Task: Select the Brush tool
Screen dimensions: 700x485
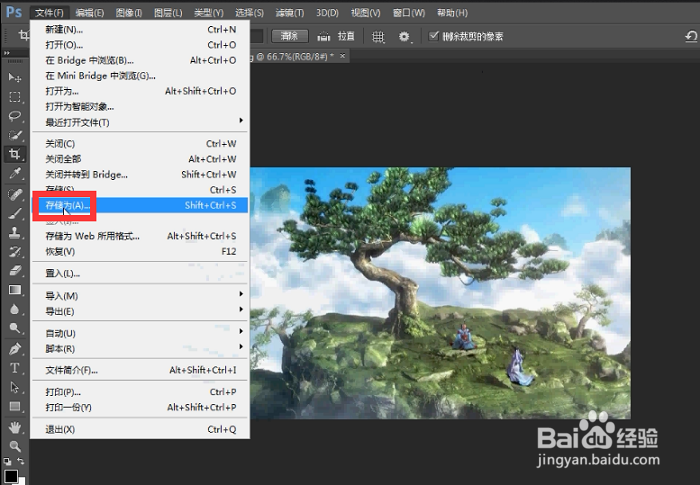Action: point(15,213)
